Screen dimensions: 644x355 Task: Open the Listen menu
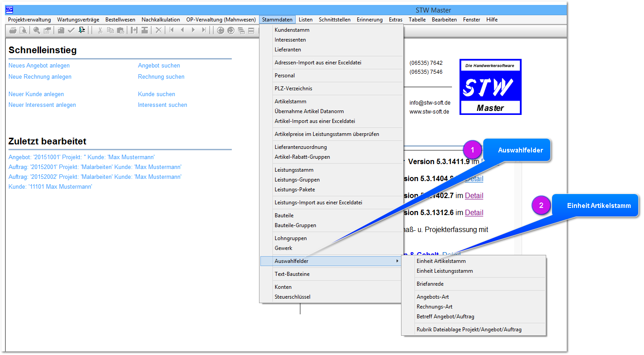pyautogui.click(x=305, y=20)
